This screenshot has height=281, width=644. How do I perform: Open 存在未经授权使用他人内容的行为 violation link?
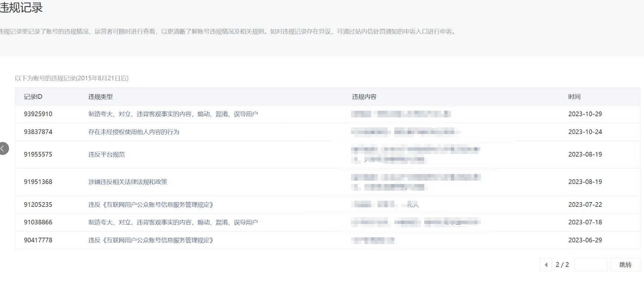134,132
